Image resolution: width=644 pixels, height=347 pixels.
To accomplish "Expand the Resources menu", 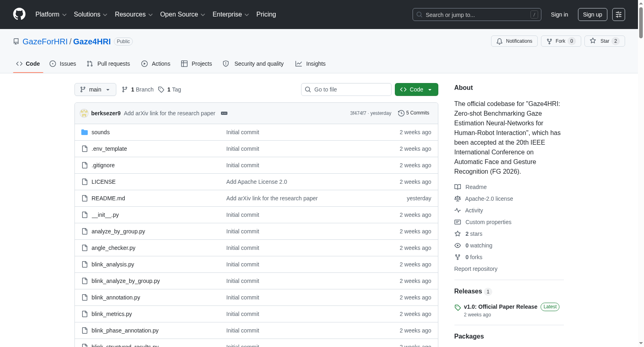I will pyautogui.click(x=134, y=15).
